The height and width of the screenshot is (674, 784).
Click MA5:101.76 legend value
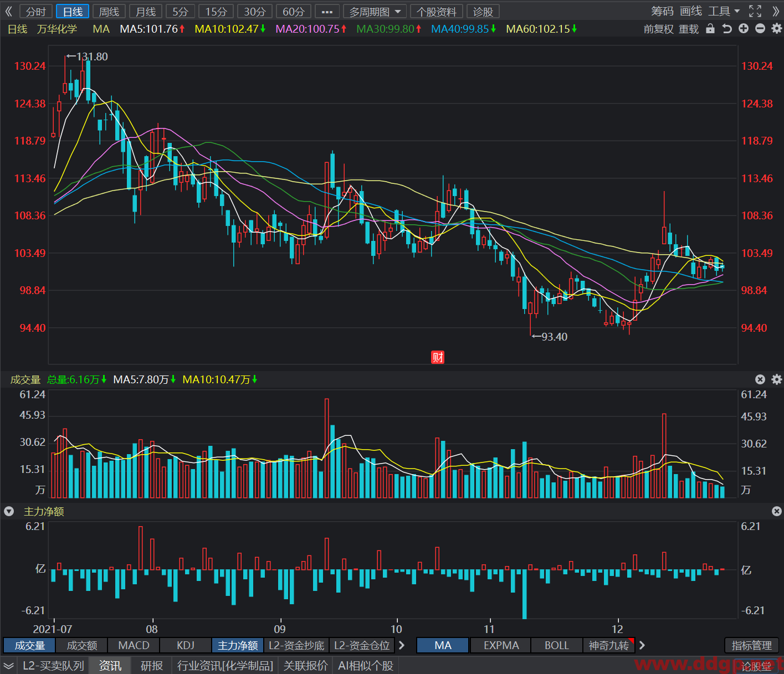point(152,29)
